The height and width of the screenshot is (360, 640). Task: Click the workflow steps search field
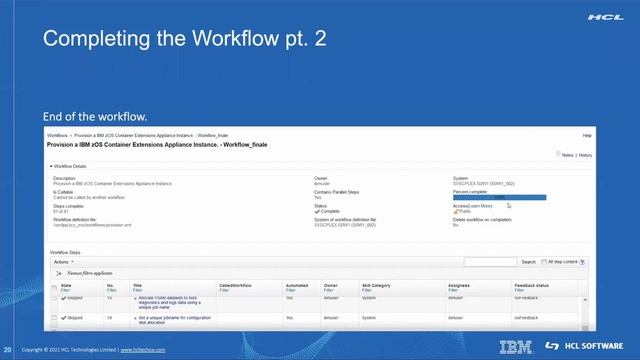pyautogui.click(x=490, y=262)
